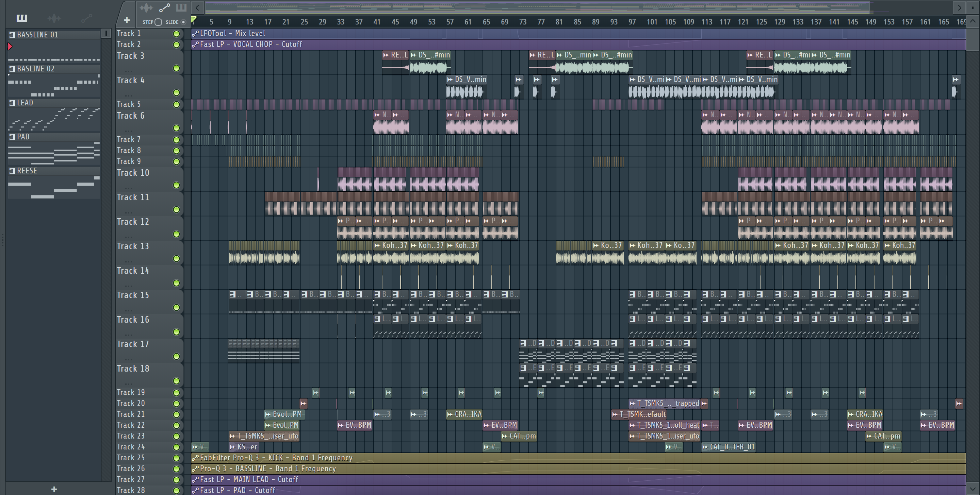This screenshot has height=495, width=980.
Task: Open clip menu of first DS_V..min clip
Action: click(450, 80)
